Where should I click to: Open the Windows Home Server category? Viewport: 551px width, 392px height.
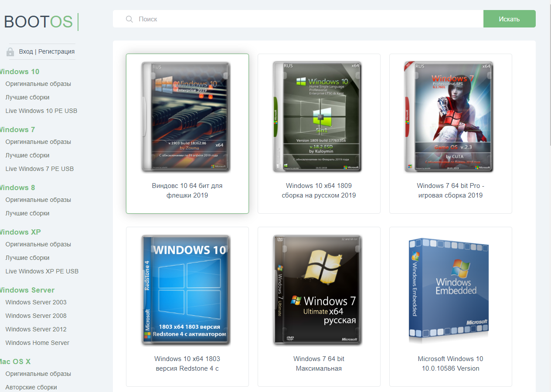click(x=37, y=343)
